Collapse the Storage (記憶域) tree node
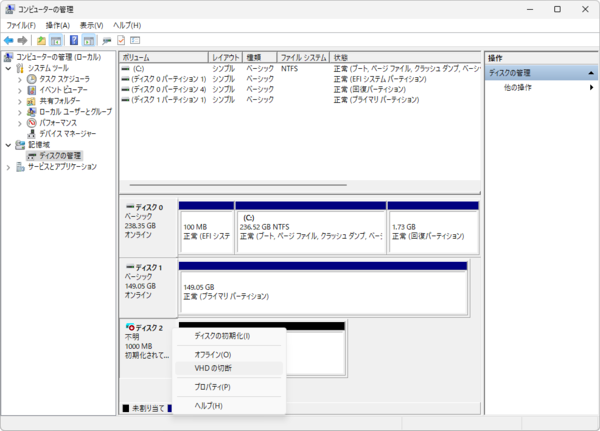The width and height of the screenshot is (600, 431). click(x=9, y=144)
